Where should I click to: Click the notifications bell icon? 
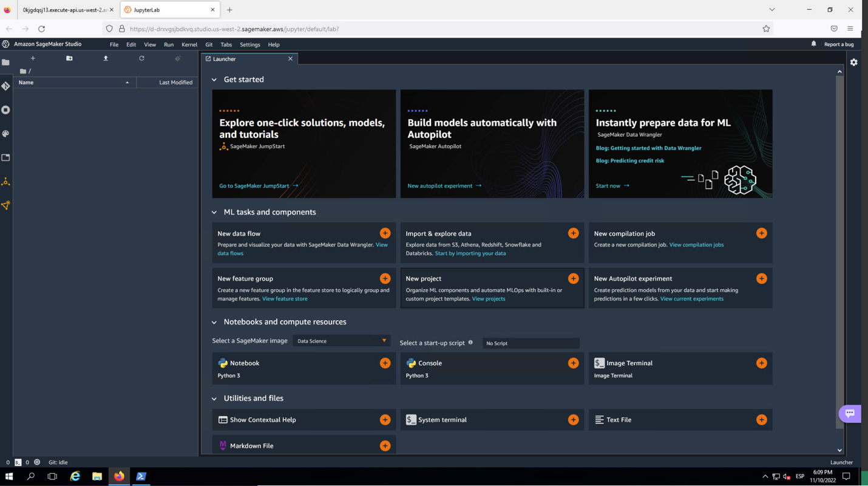(814, 44)
